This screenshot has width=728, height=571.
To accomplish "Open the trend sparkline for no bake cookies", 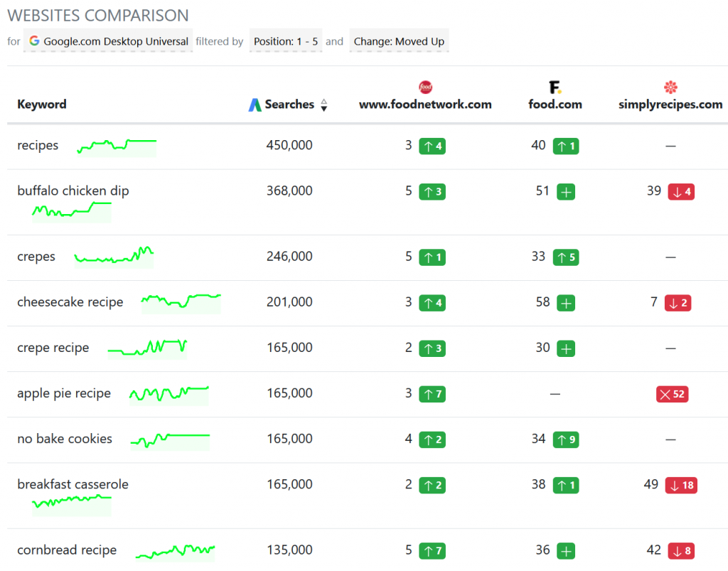I will pos(170,441).
